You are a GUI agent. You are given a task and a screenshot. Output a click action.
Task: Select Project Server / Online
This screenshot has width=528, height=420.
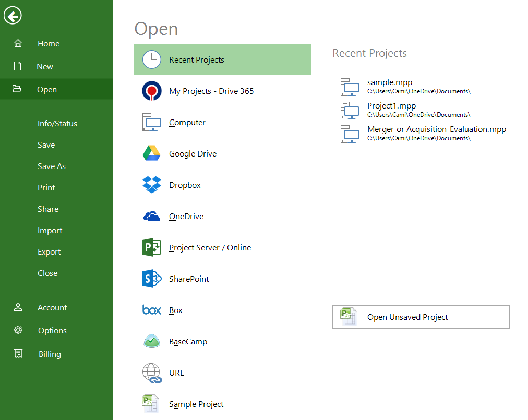tap(210, 247)
